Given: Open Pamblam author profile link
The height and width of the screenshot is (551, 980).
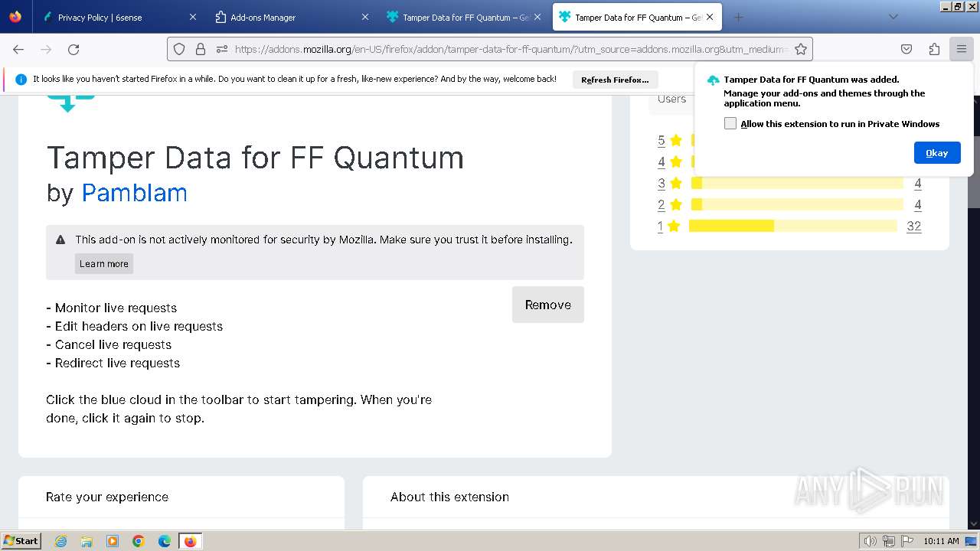Looking at the screenshot, I should (134, 193).
